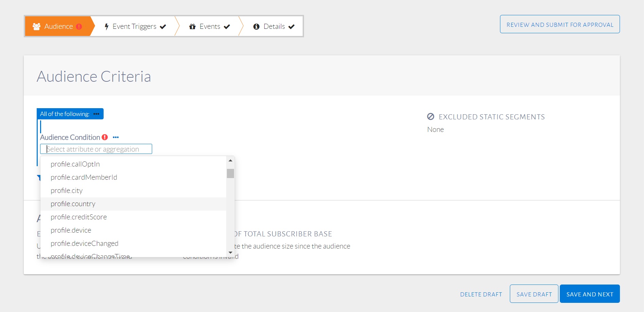Click the Audience group people icon
Screen dimensions: 644x312
(x=36, y=26)
